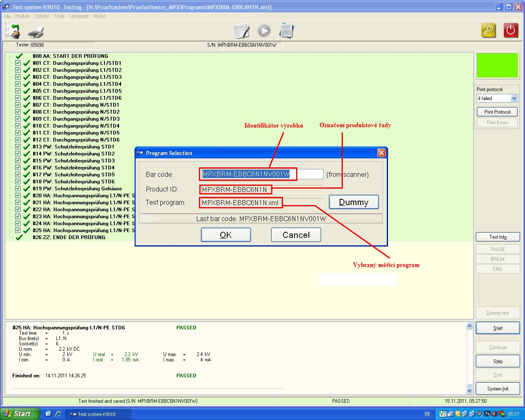Screen dimensions: 525x420
Task: Toggle checkbox for #25 HA Hochspannungsprüfung
Action: point(18,231)
